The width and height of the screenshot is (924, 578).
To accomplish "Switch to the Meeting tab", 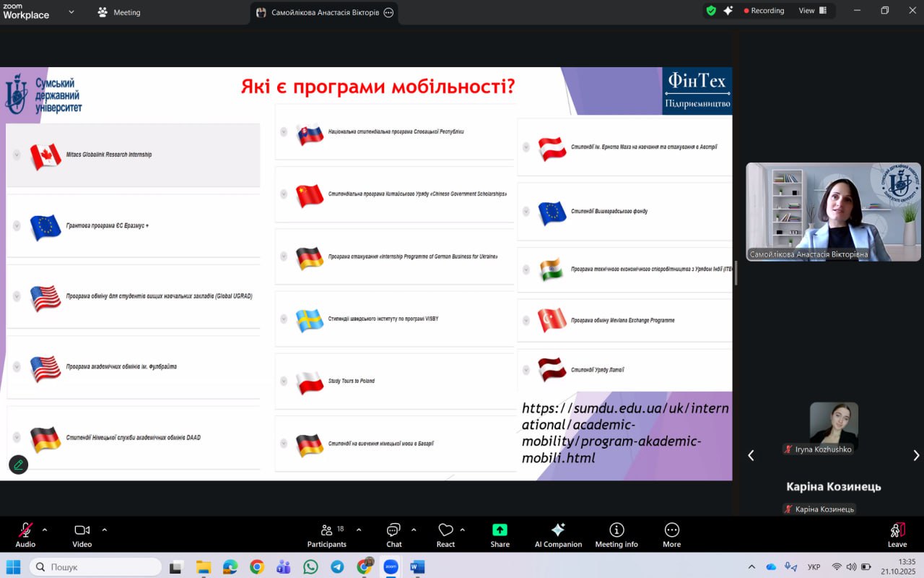I will point(120,12).
